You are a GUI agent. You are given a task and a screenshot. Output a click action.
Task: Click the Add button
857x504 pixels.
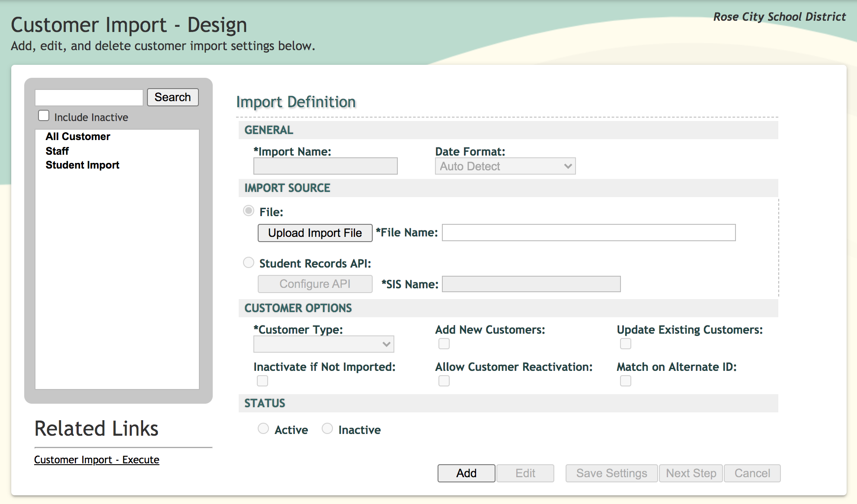coord(466,473)
